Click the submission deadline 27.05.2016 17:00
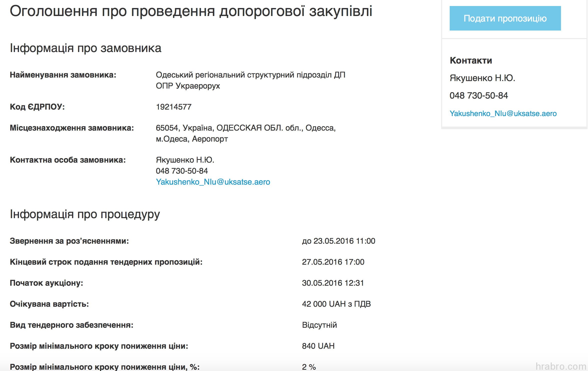 (333, 262)
